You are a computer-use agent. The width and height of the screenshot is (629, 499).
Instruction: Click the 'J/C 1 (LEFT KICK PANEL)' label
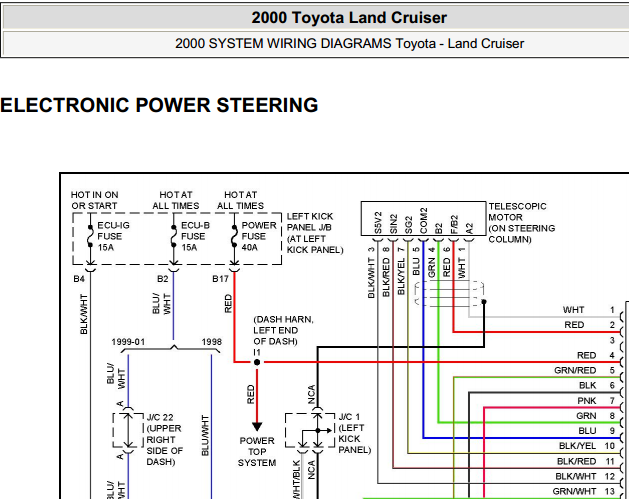(355, 434)
